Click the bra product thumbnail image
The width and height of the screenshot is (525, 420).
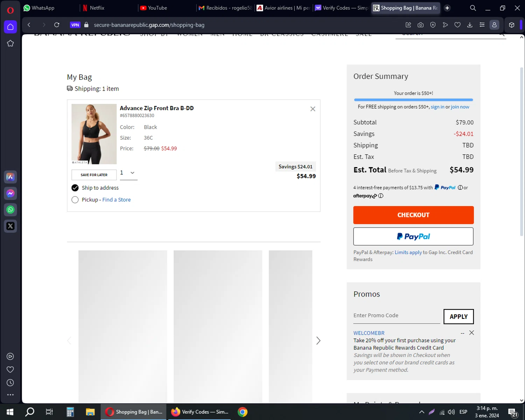pyautogui.click(x=94, y=134)
